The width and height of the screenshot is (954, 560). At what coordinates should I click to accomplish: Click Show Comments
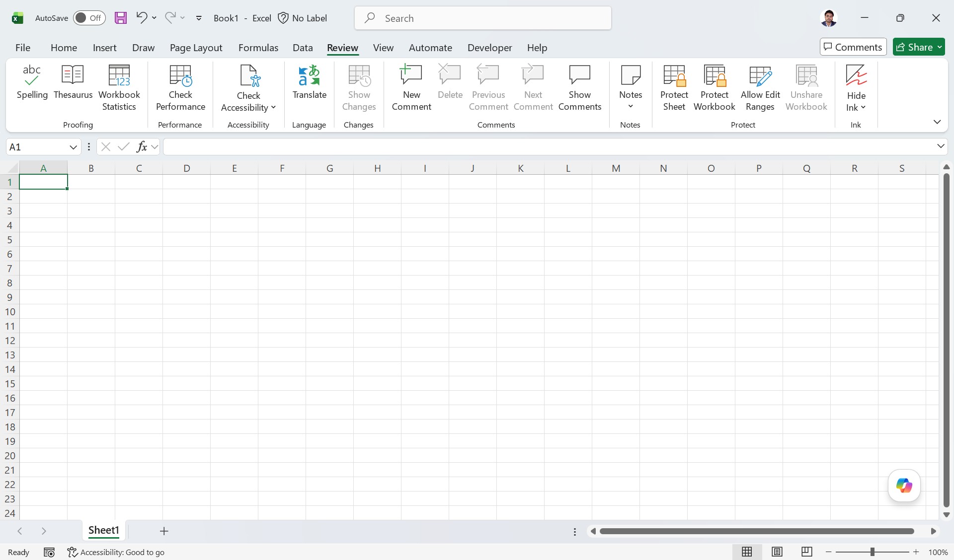point(580,88)
